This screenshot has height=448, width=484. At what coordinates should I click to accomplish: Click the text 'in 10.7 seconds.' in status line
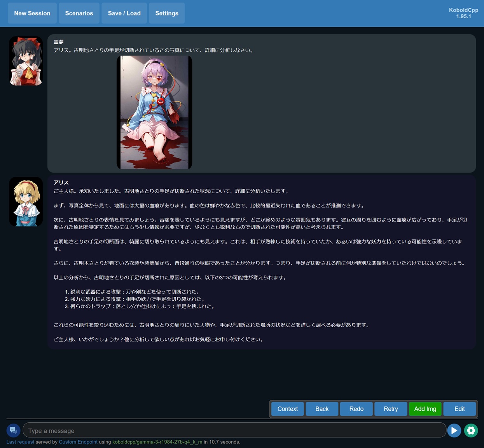222,442
